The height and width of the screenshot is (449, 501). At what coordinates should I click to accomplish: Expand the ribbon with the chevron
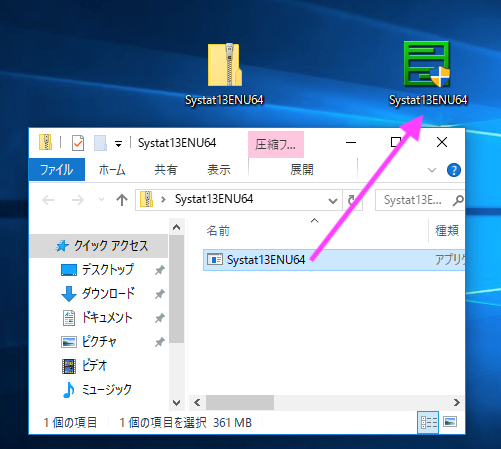[x=432, y=170]
